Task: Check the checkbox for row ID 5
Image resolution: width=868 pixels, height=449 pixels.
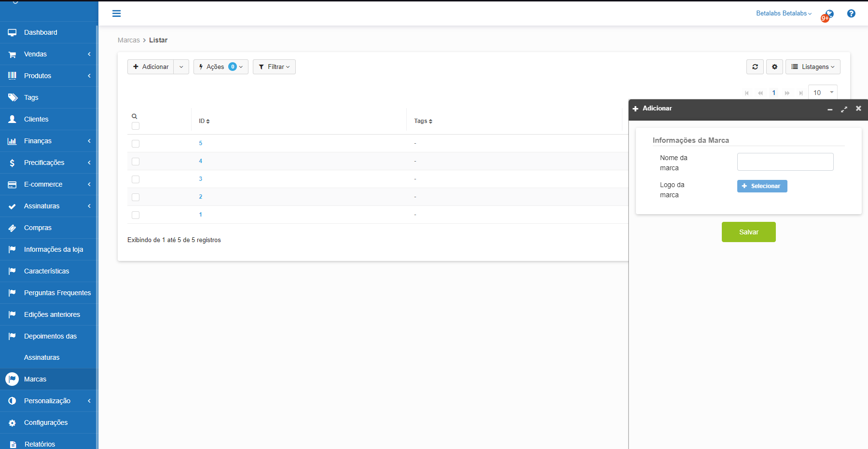Action: [136, 144]
